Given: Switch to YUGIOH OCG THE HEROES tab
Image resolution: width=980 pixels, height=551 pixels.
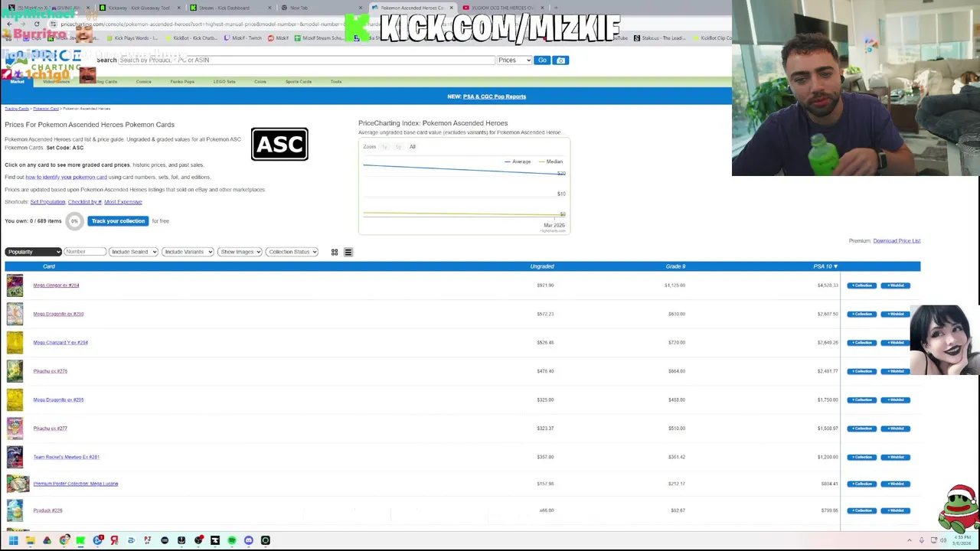Looking at the screenshot, I should [x=501, y=8].
